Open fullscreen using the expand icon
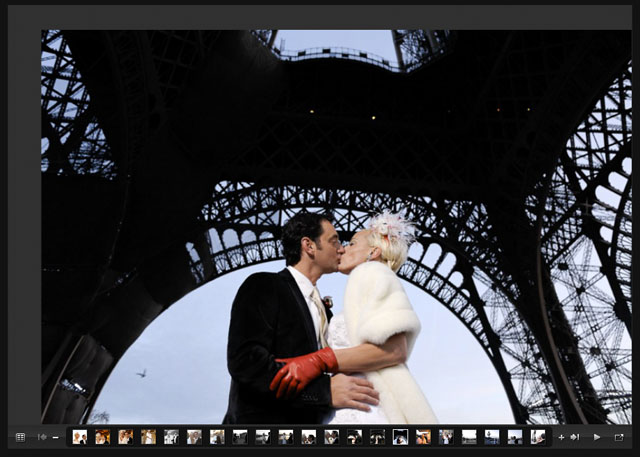The width and height of the screenshot is (640, 457). 619,437
